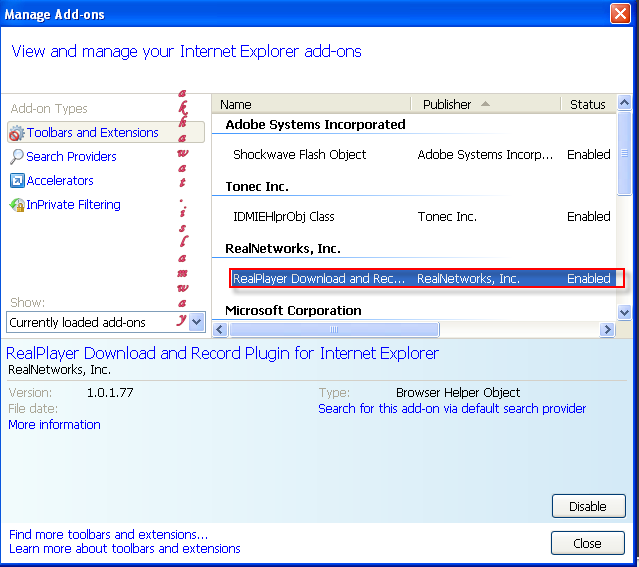The height and width of the screenshot is (567, 639).
Task: Click Browser Helper Object type value
Action: pos(458,393)
